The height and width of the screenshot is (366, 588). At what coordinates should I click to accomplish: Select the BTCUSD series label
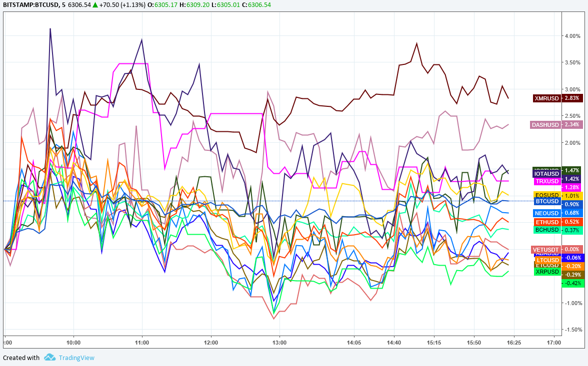coord(547,201)
